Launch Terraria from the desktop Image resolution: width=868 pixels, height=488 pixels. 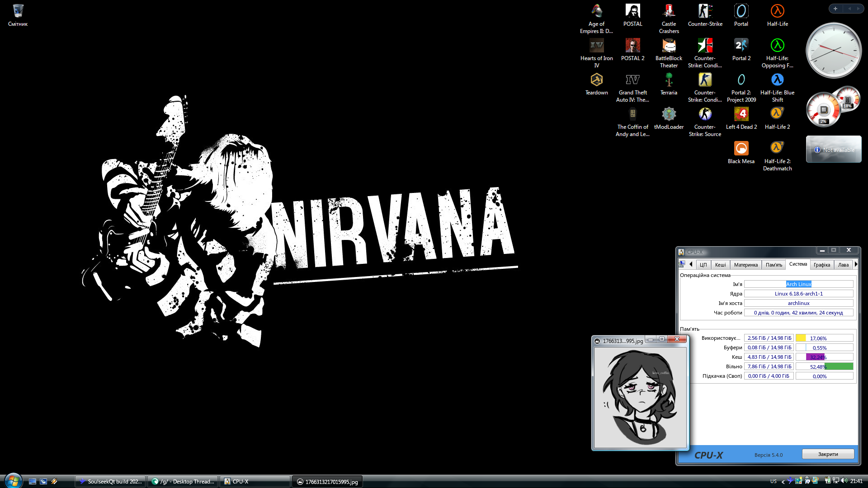tap(669, 80)
